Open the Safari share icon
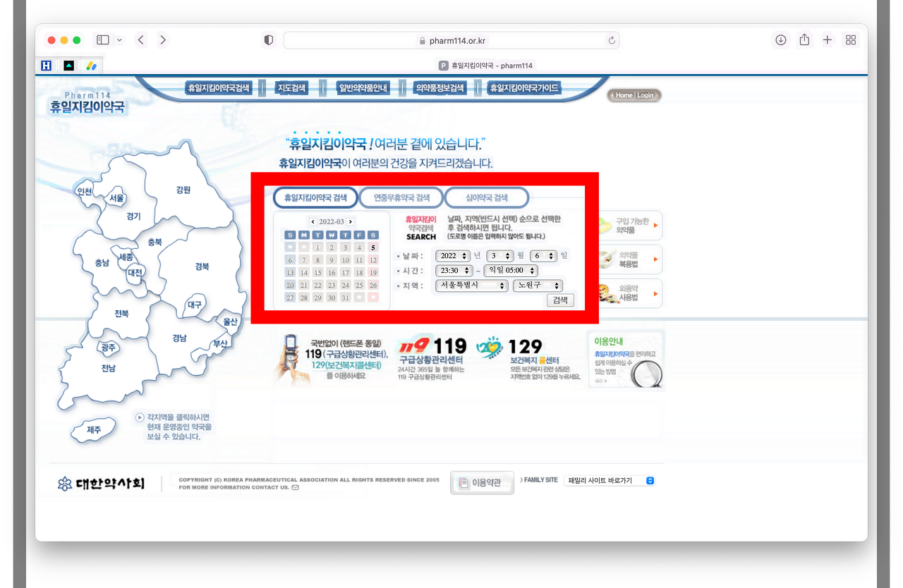Viewport: 903px width, 588px height. pyautogui.click(x=804, y=40)
